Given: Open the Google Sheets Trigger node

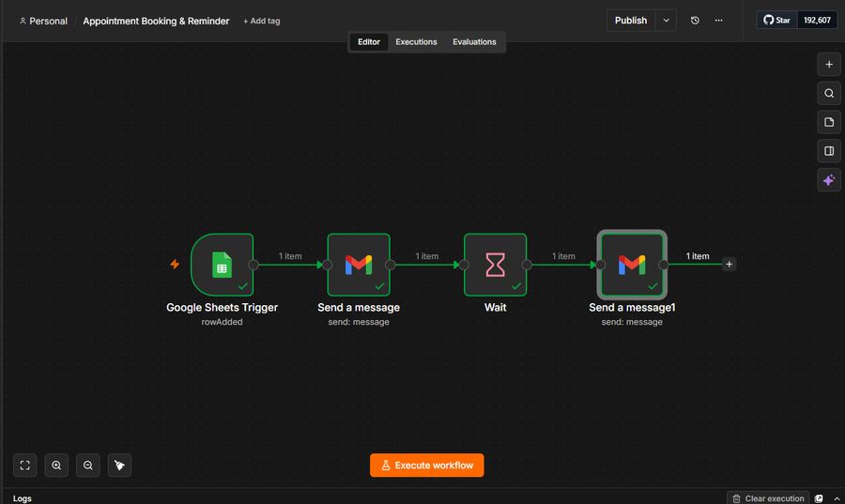Looking at the screenshot, I should tap(222, 265).
